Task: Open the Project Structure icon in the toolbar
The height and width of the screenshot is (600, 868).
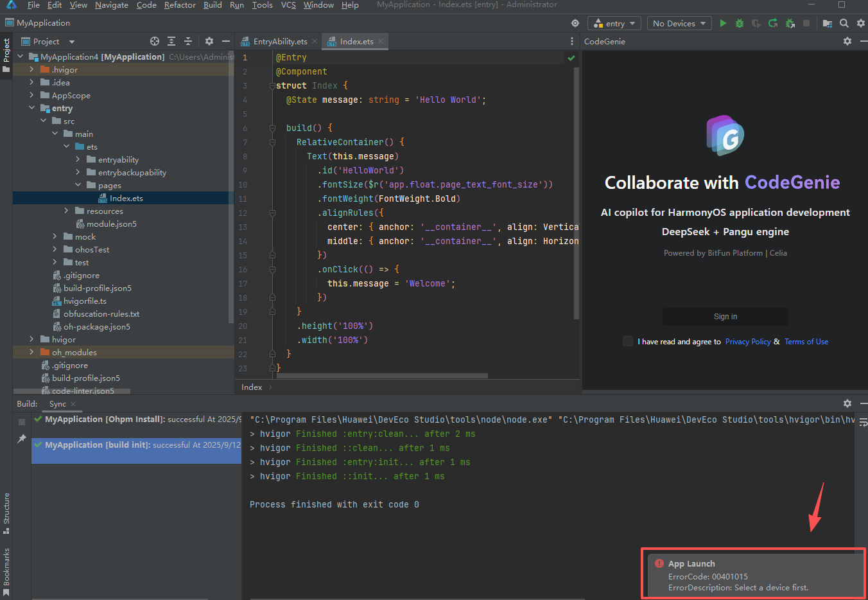Action: point(828,23)
